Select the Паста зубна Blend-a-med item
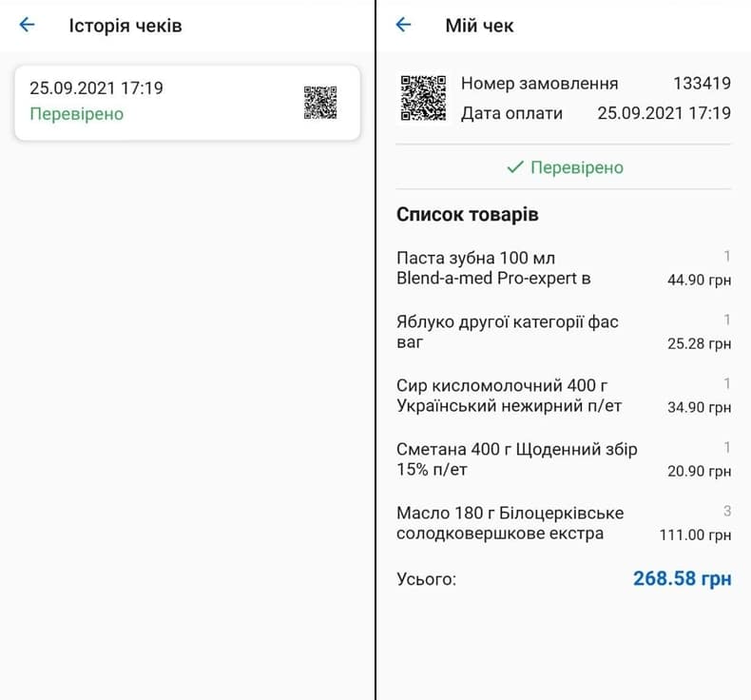 [493, 268]
